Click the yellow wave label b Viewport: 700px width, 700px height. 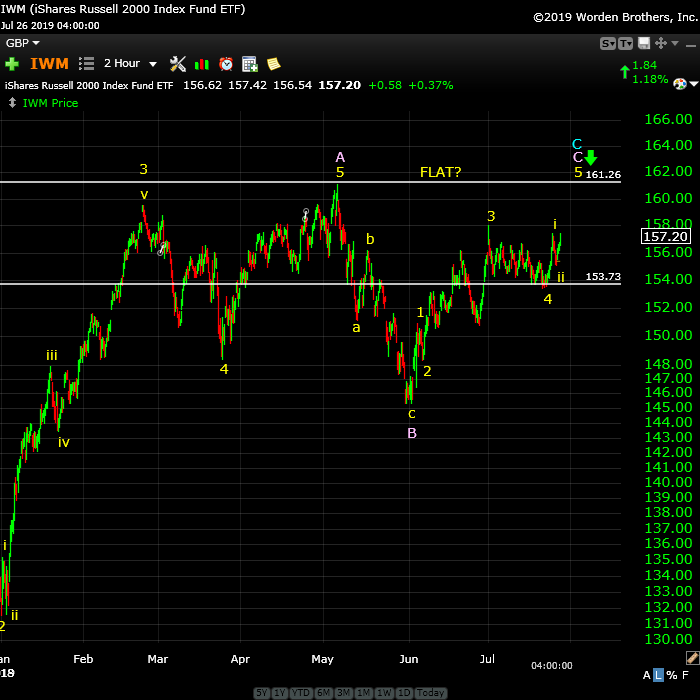370,239
